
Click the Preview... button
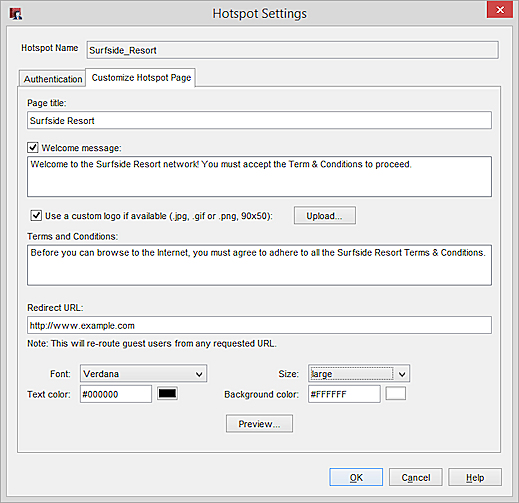(x=259, y=424)
